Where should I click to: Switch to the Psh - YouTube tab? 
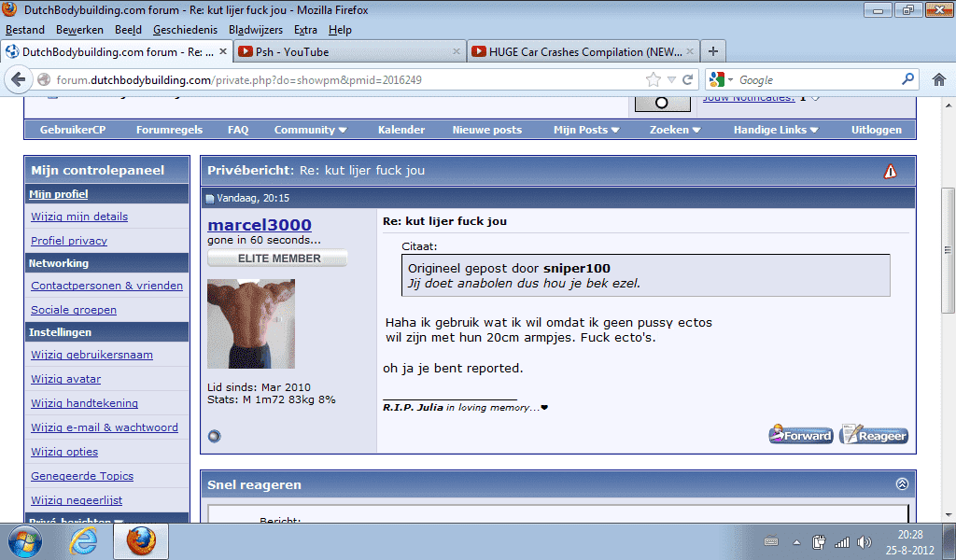tap(348, 52)
